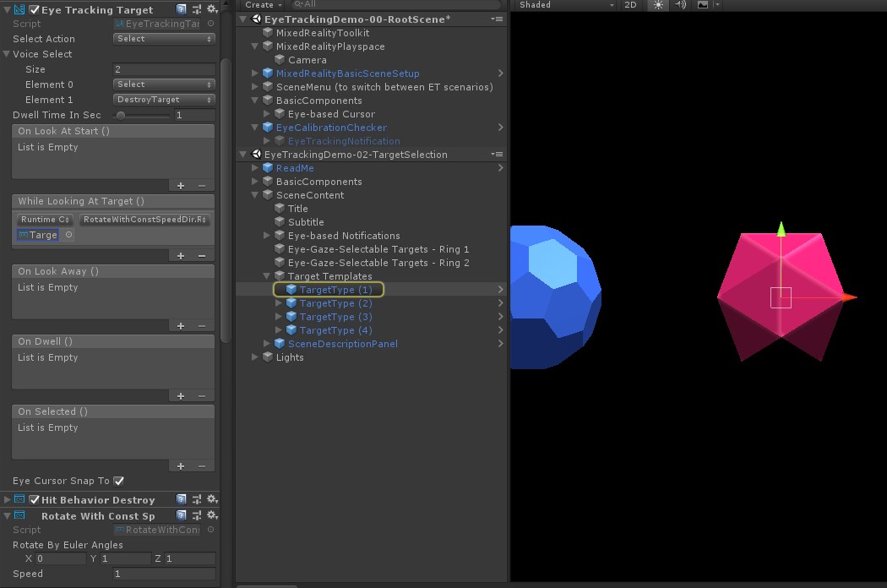The width and height of the screenshot is (887, 588).
Task: Toggle scene lighting sun icon
Action: [658, 4]
